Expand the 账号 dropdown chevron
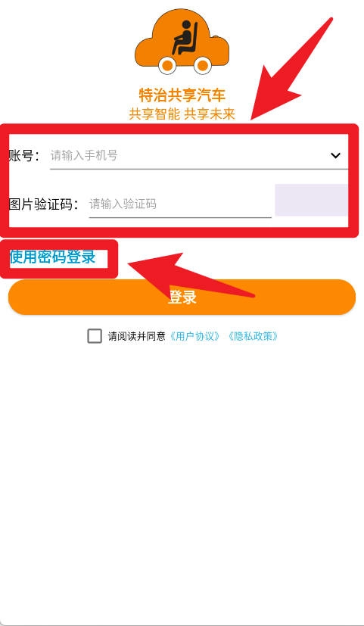364x626 pixels. coord(336,155)
